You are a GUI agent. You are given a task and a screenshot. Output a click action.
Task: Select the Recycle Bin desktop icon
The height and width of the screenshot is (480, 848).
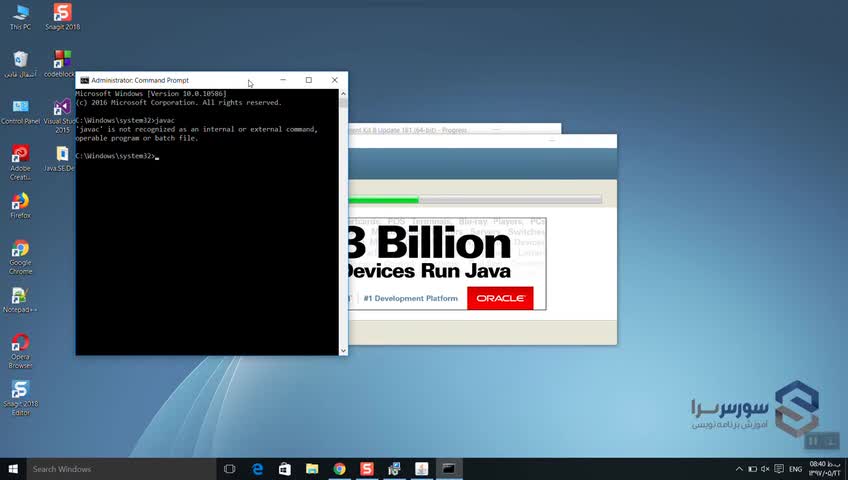tap(21, 64)
